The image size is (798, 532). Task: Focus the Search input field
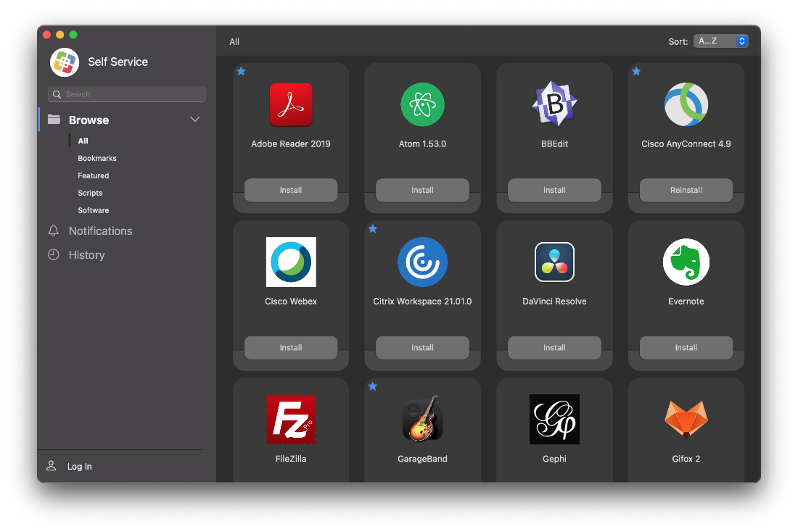coord(127,94)
